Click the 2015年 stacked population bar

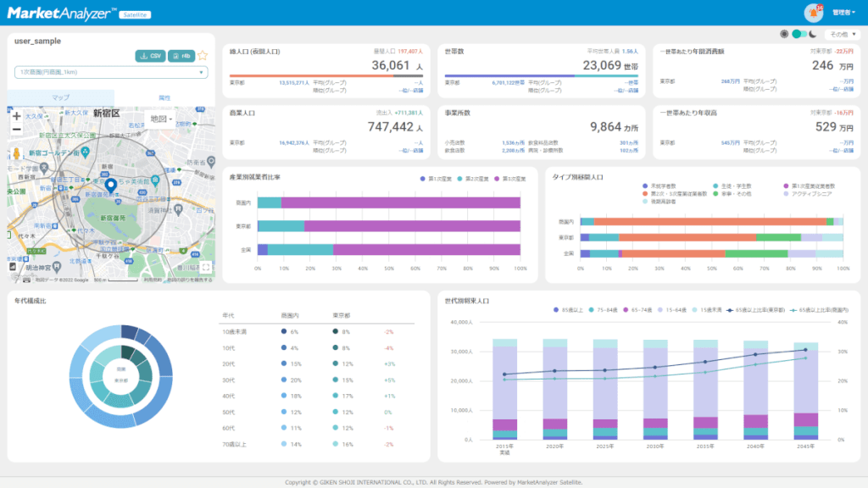tap(504, 390)
